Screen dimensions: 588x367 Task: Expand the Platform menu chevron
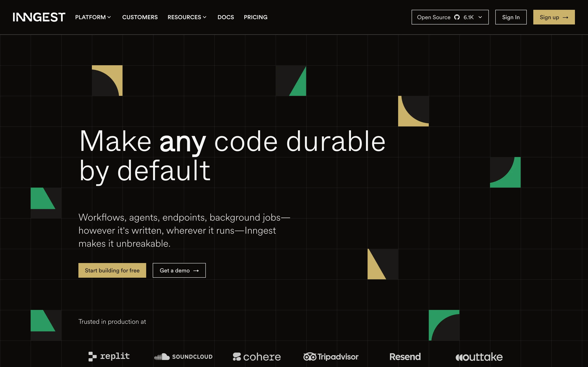click(109, 17)
